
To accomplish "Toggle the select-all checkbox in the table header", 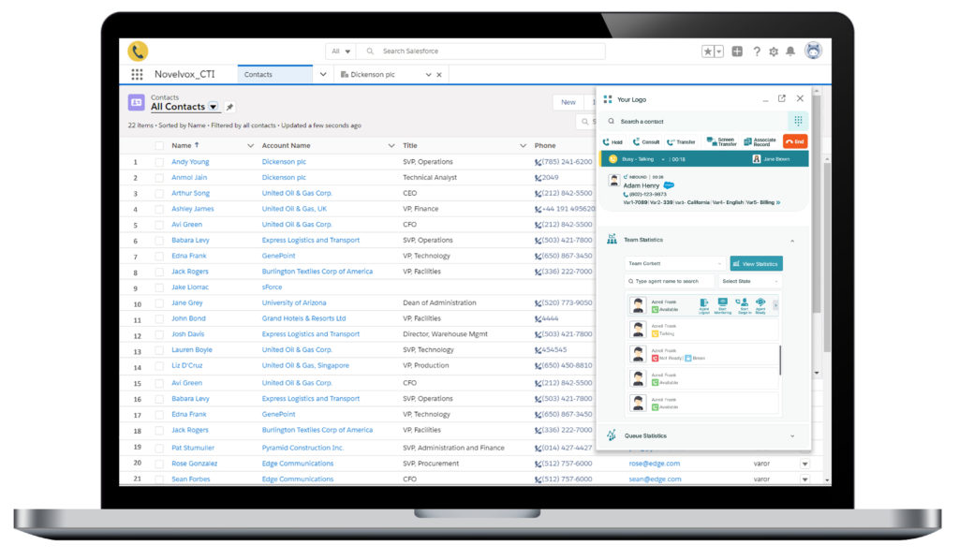I will (x=159, y=145).
